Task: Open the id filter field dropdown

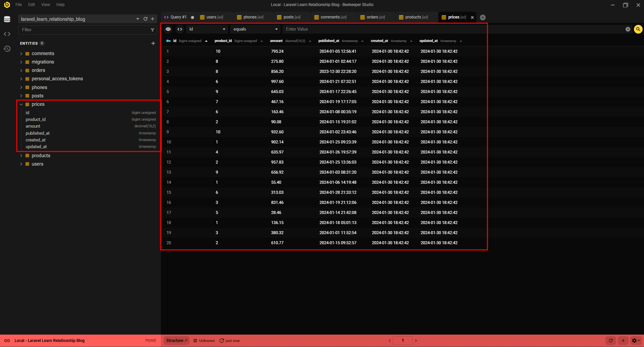Action: (x=207, y=29)
